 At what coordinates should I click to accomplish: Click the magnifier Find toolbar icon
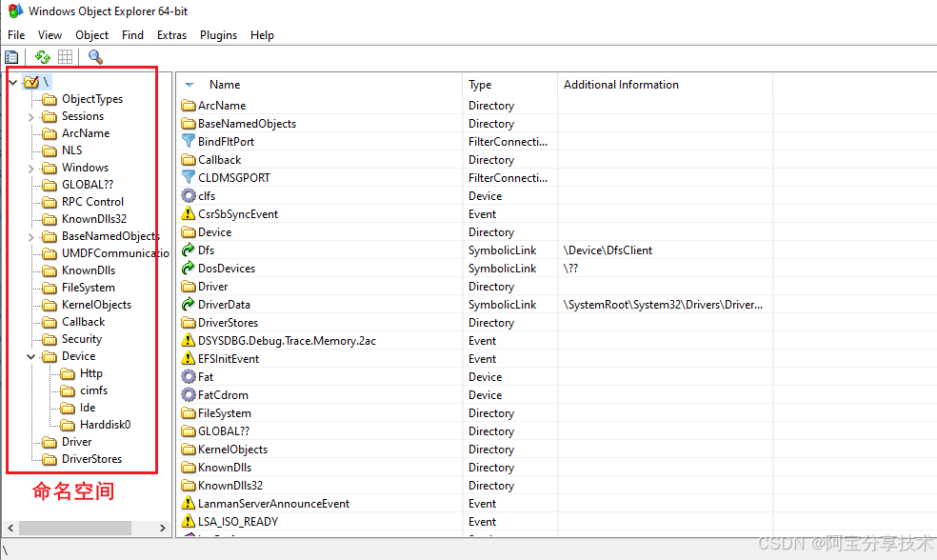95,57
